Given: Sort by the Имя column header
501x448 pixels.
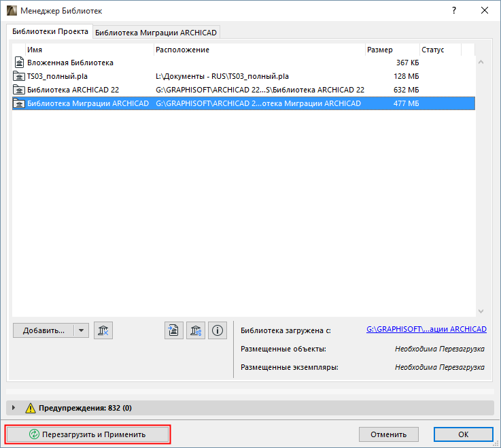Looking at the screenshot, I should tap(90, 50).
